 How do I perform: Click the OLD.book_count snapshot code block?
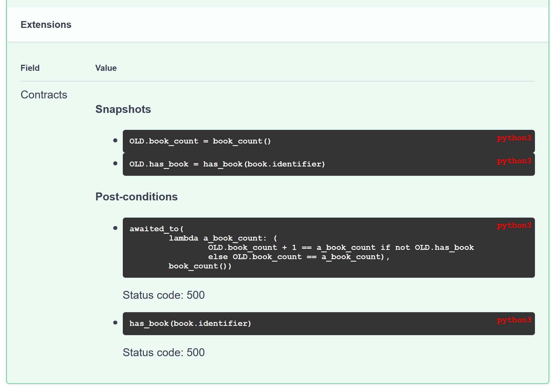pyautogui.click(x=200, y=141)
